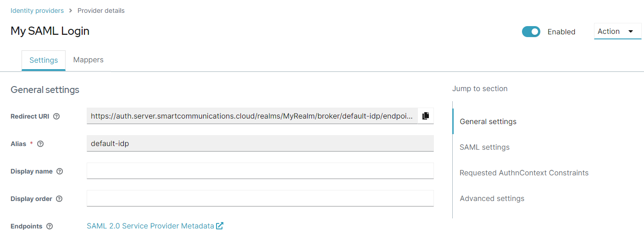Click help icon next to Alias label
The image size is (644, 239).
[40, 144]
